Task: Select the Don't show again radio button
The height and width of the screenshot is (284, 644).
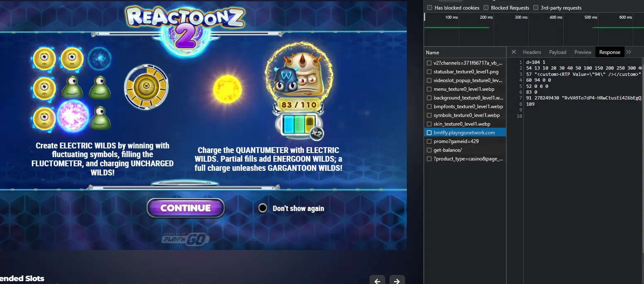Action: point(262,208)
